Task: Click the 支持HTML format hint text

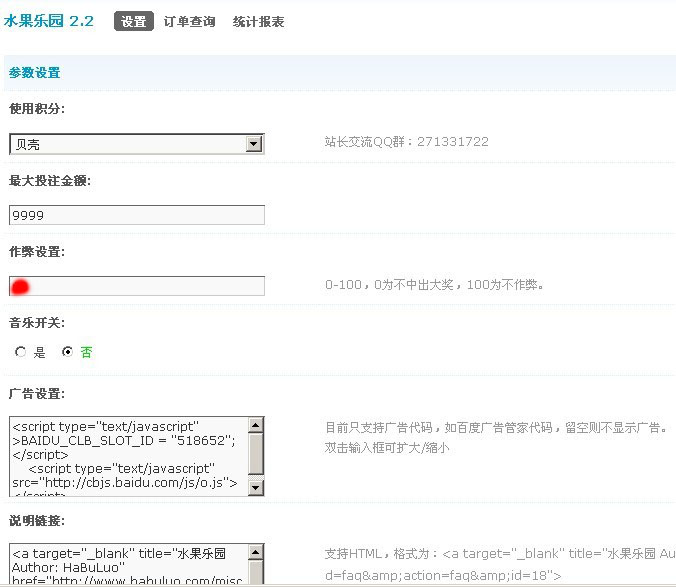Action: coord(500,564)
